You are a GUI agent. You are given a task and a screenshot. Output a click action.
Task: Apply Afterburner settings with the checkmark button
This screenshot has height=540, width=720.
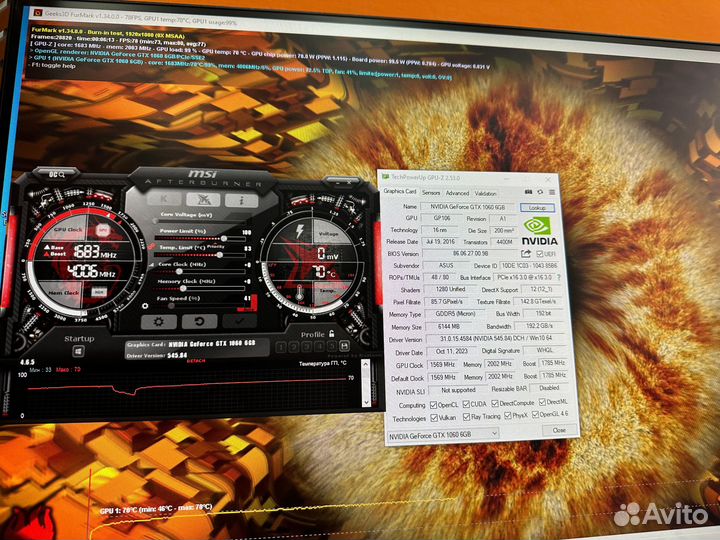tap(239, 321)
